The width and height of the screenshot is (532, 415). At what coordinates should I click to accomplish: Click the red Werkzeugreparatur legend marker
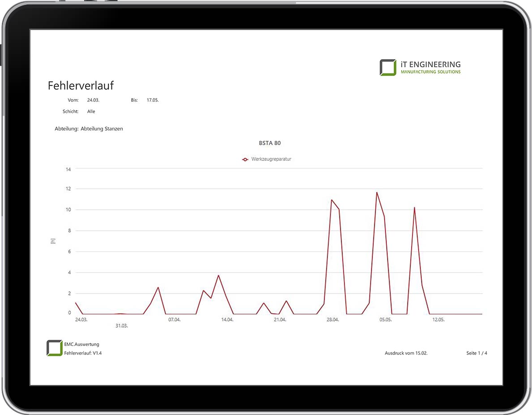coord(245,159)
